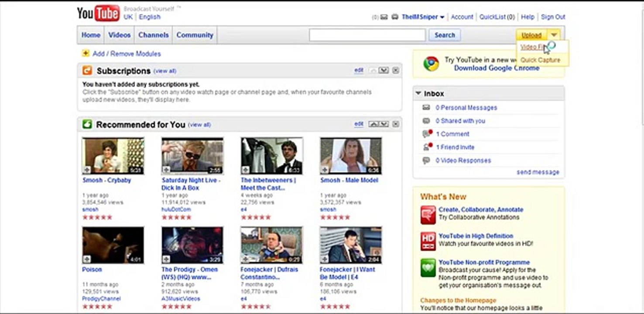Go to the Home tab
644x314 pixels.
(x=91, y=35)
